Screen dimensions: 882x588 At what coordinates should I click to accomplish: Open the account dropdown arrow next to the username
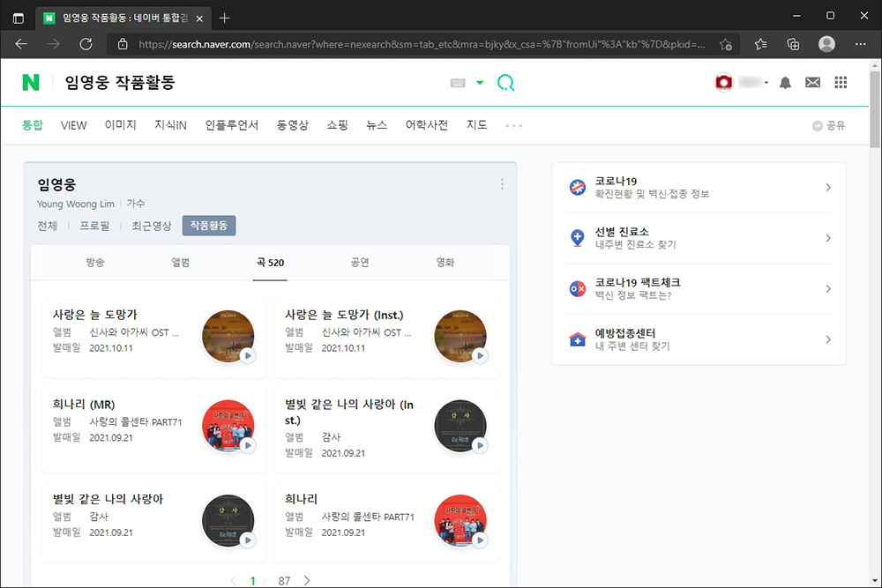tap(766, 83)
